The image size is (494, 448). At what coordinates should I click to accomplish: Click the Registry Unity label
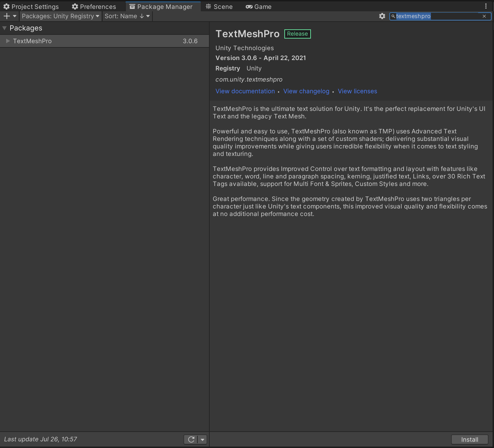coord(238,68)
